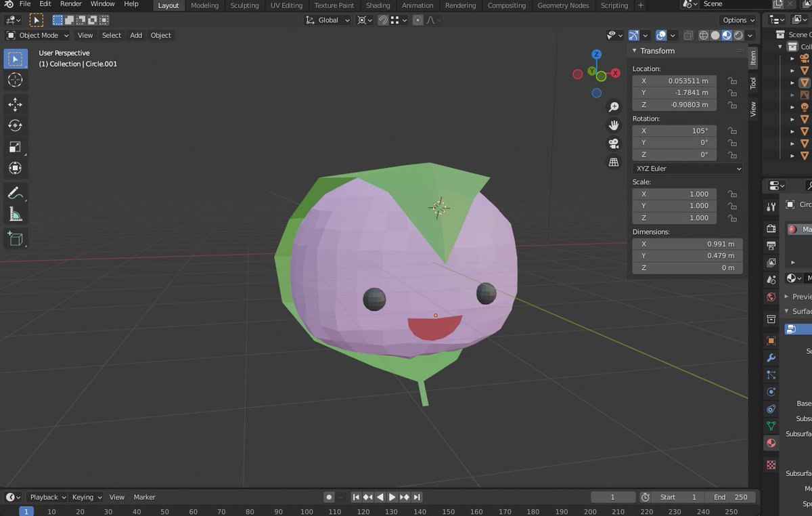
Task: Choose the Scale tool
Action: tap(16, 146)
